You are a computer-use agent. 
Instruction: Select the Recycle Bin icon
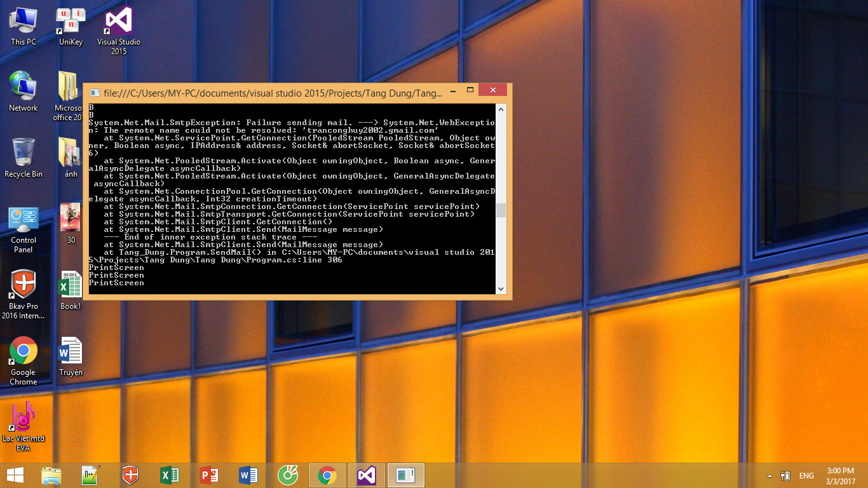coord(24,155)
